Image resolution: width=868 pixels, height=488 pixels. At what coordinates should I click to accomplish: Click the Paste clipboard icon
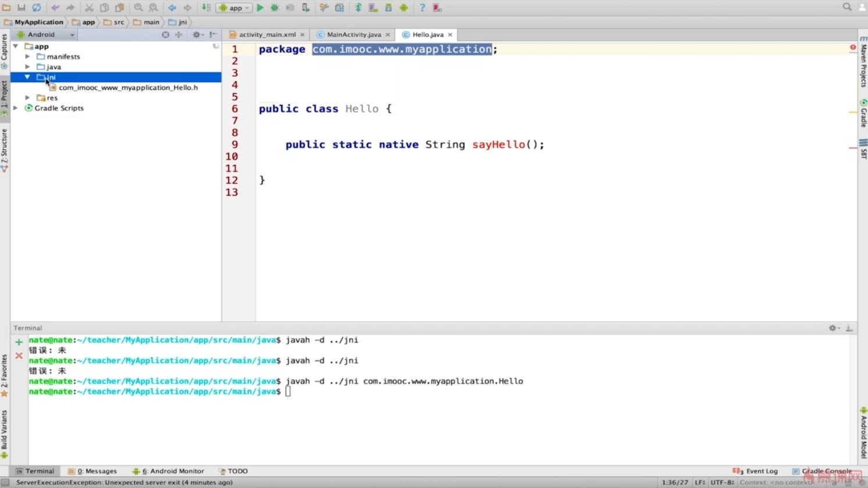point(120,8)
